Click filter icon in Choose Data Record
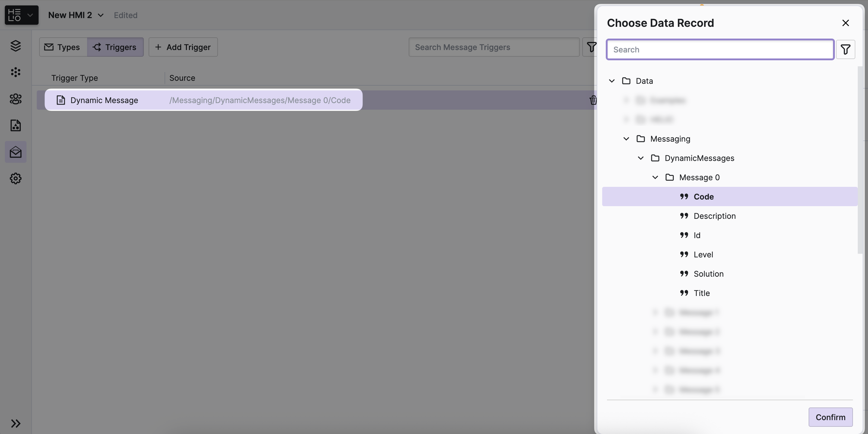The width and height of the screenshot is (868, 434). pos(845,49)
